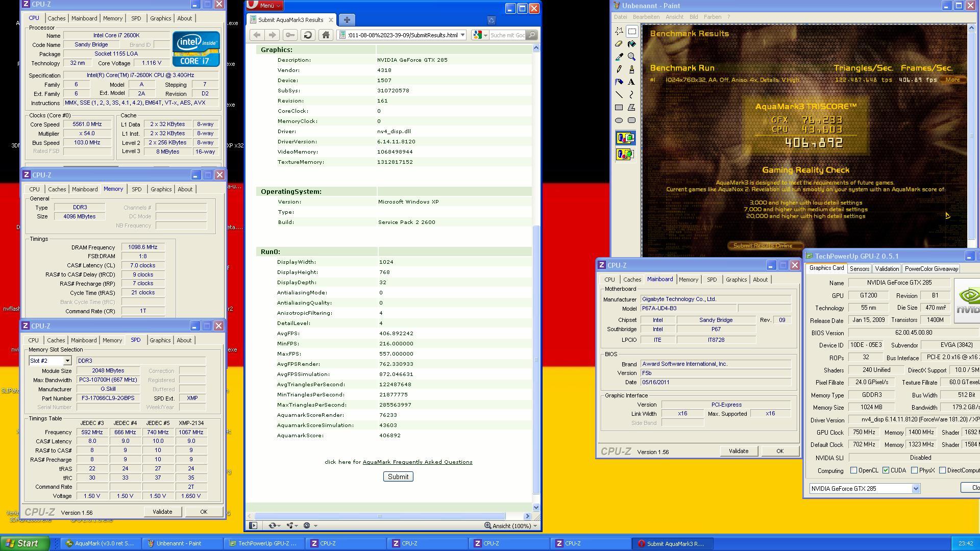Choose the Fill With Color bucket tool
This screenshot has height=551, width=980.
[632, 44]
